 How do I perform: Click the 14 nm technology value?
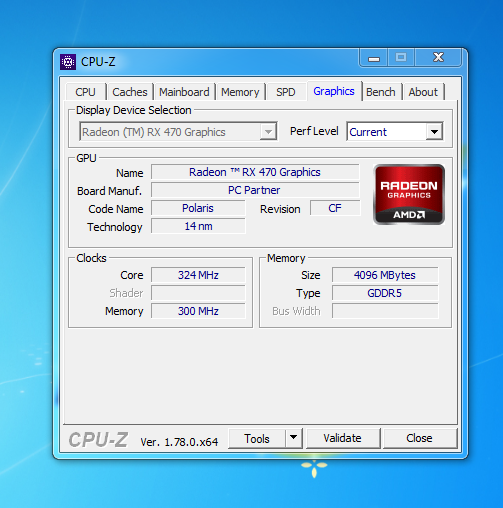(198, 226)
